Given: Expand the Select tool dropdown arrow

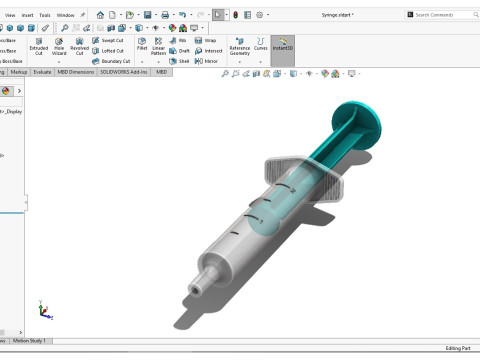Looking at the screenshot, I should [x=226, y=15].
